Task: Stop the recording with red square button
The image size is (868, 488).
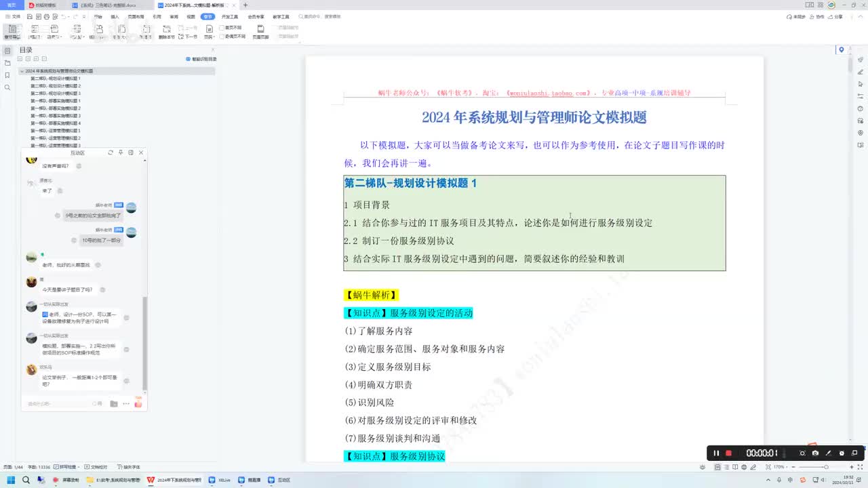Action: [x=729, y=453]
